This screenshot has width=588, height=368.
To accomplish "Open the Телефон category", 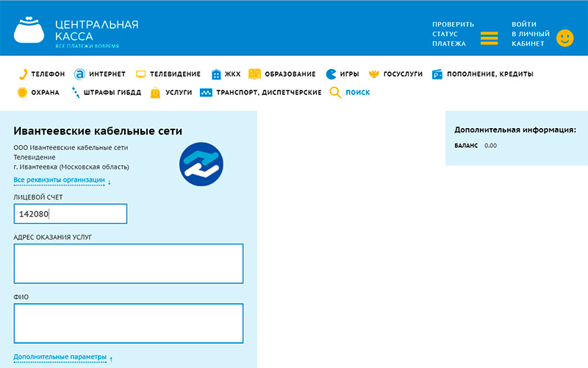I will point(48,74).
